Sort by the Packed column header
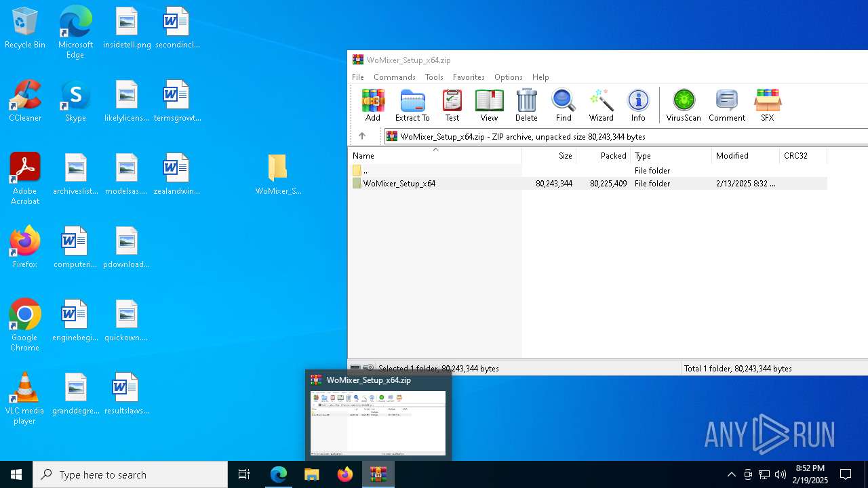 (x=604, y=156)
